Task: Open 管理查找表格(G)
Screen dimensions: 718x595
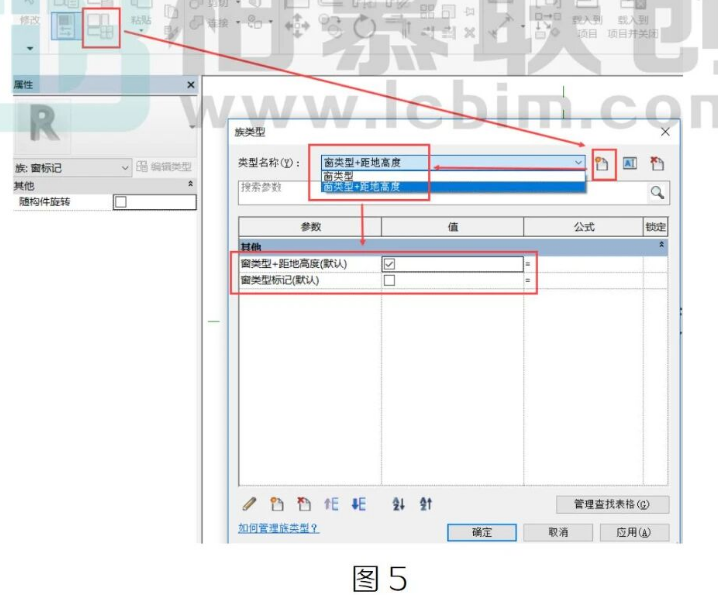Action: (x=612, y=504)
